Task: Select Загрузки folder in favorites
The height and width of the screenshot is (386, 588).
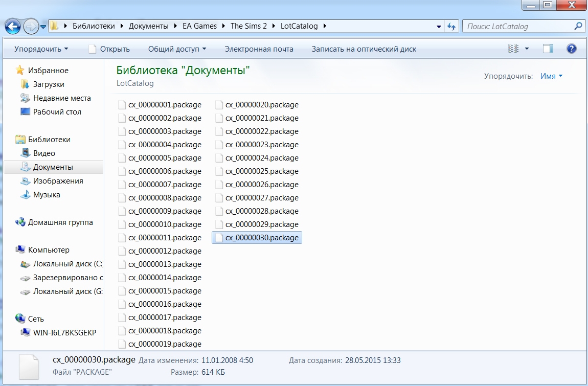Action: point(48,84)
